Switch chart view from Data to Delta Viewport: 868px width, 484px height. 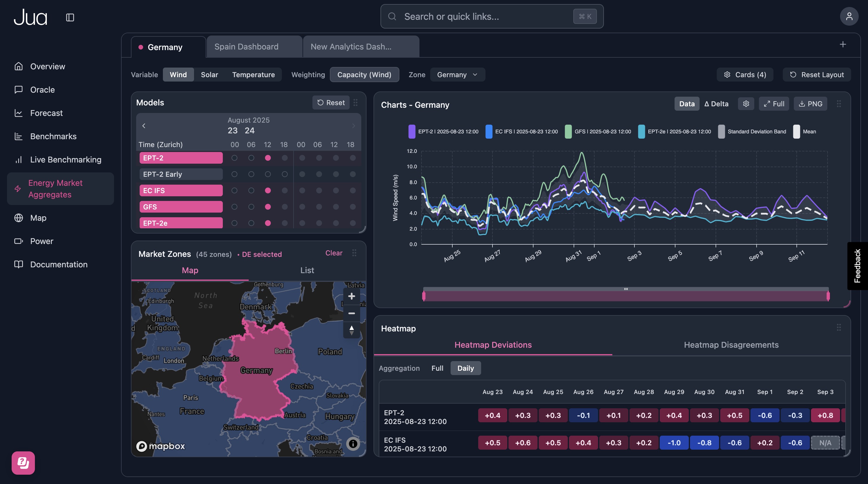coord(716,104)
